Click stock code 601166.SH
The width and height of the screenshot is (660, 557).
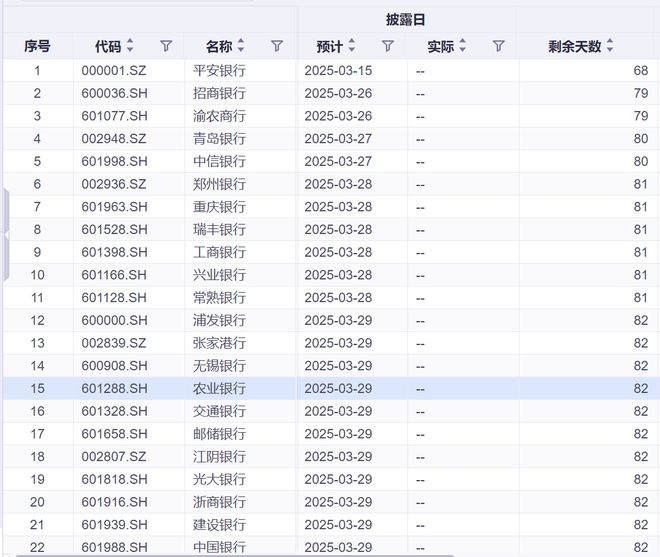(x=114, y=275)
